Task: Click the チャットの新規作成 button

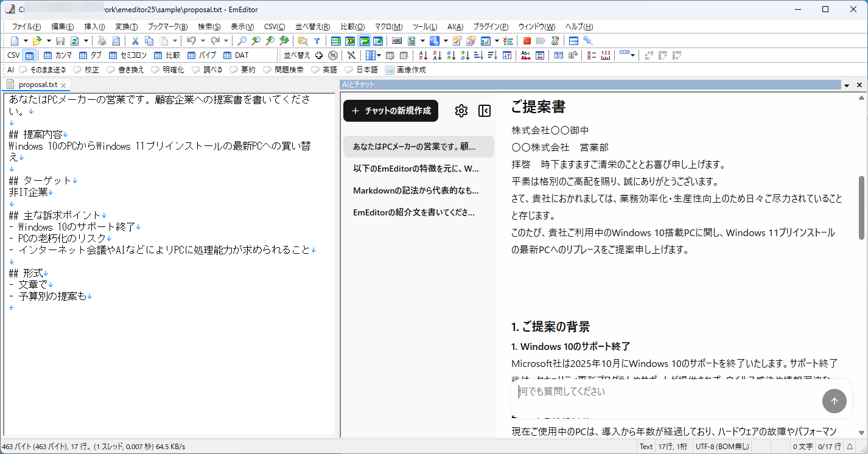Action: click(390, 111)
